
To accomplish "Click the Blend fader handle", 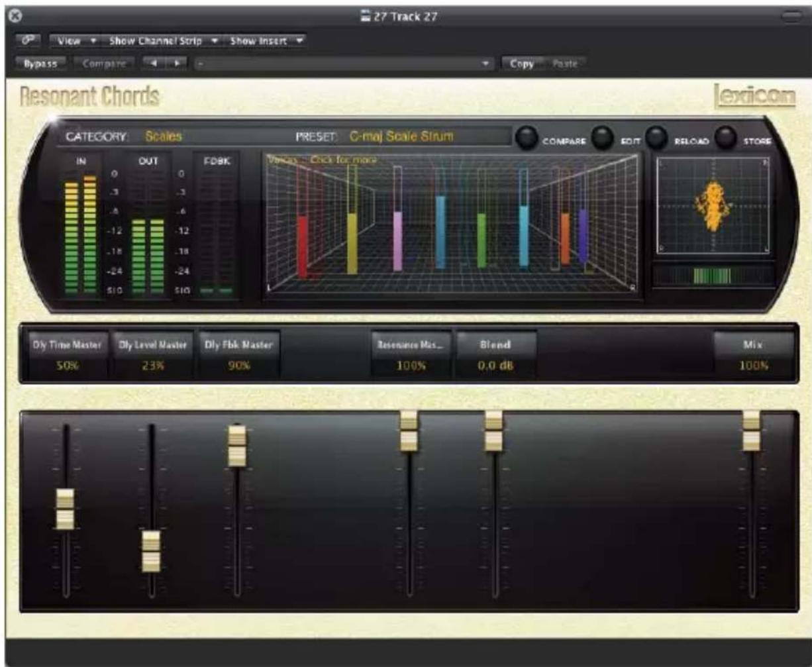I will pos(493,431).
